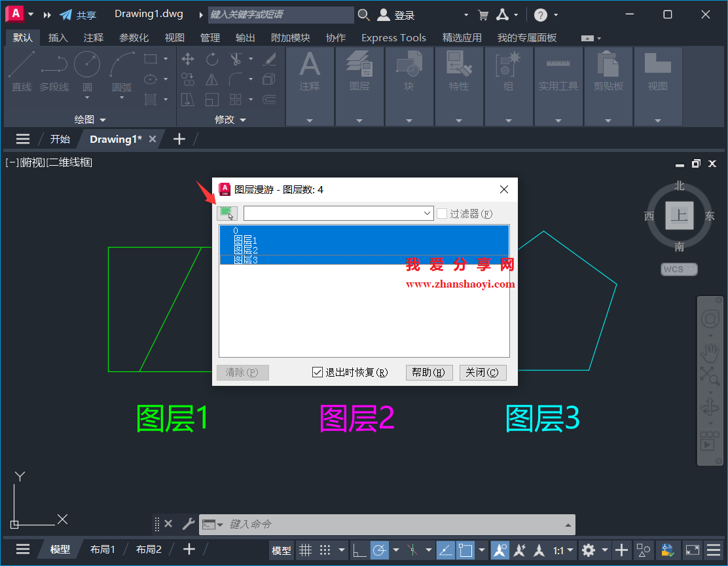
Task: Click the layer selection icon in 图层漫游 dialog
Action: (x=226, y=213)
